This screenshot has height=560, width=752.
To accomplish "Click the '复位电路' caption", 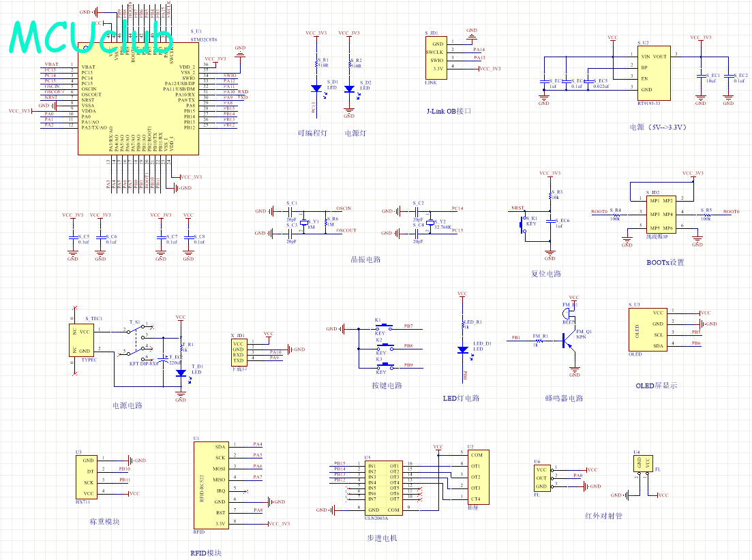I will (x=546, y=274).
